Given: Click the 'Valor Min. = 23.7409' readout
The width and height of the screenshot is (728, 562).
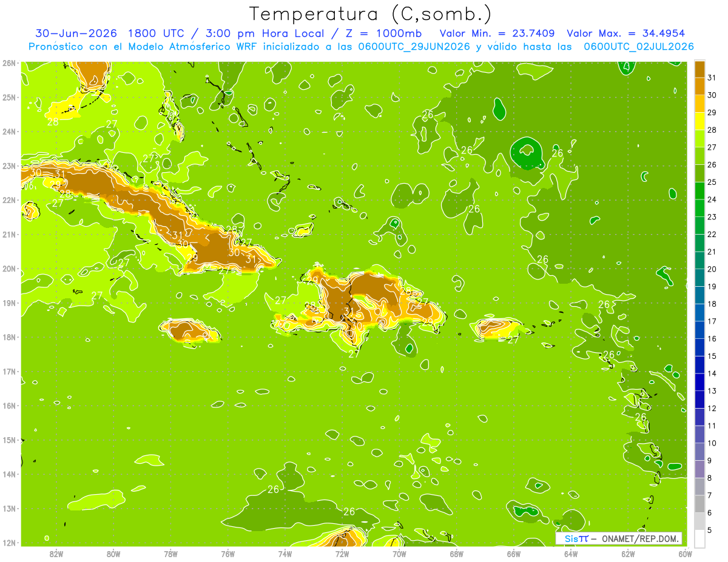Looking at the screenshot, I should 498,33.
